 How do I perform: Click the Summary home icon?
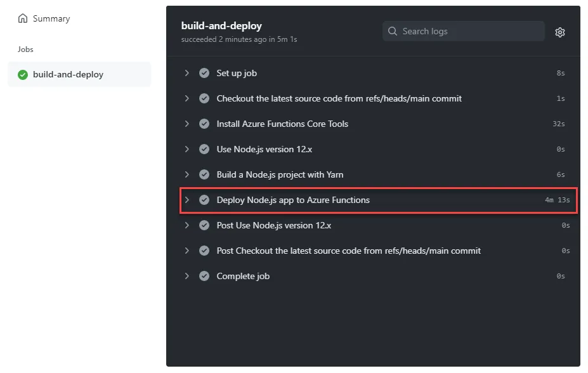tap(23, 18)
